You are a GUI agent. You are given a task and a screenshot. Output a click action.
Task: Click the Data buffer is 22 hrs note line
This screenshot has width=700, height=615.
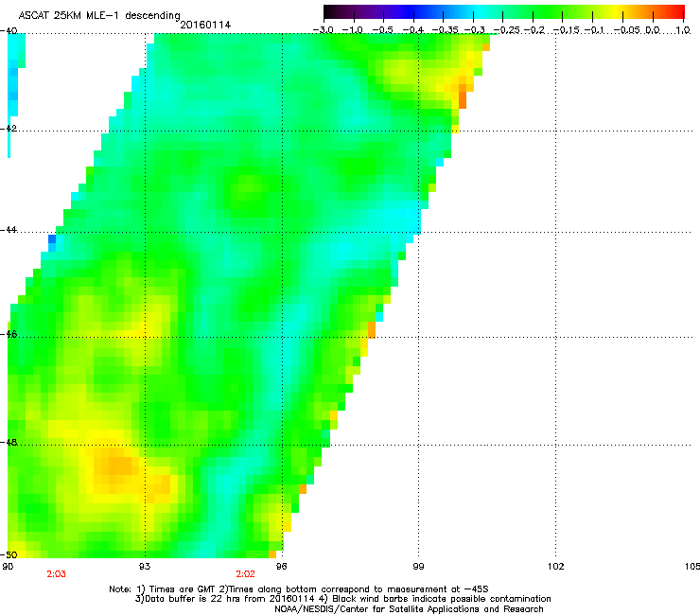coord(342,599)
